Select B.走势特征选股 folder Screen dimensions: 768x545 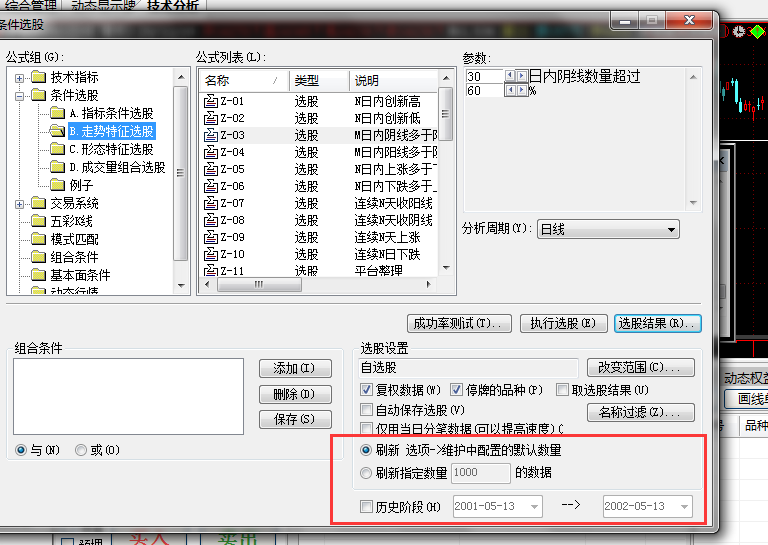[x=112, y=131]
